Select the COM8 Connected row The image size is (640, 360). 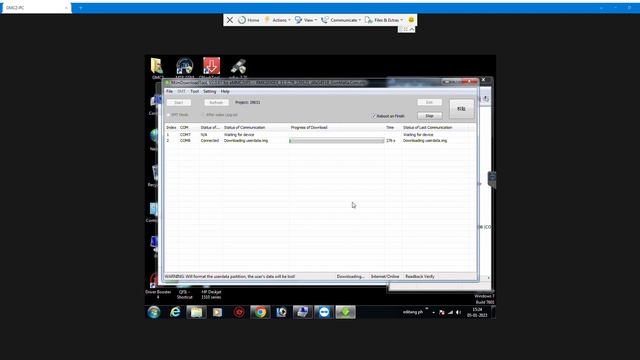click(x=320, y=141)
